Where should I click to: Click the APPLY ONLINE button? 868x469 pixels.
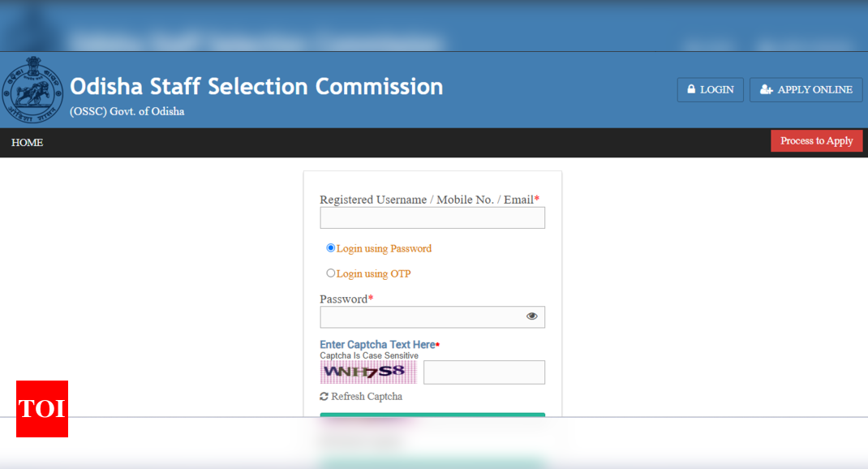pyautogui.click(x=806, y=90)
